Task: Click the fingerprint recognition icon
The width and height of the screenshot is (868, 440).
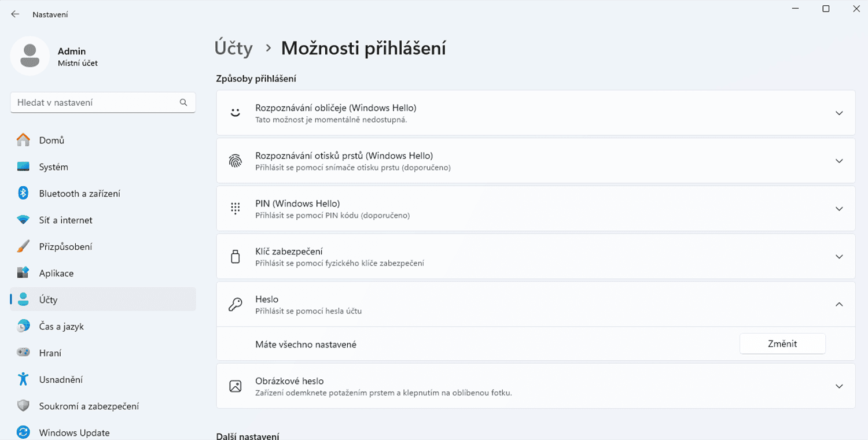Action: 235,161
